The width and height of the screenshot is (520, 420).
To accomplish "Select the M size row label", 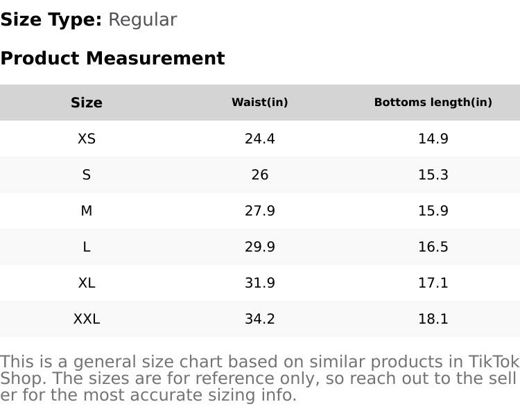I will coord(87,211).
